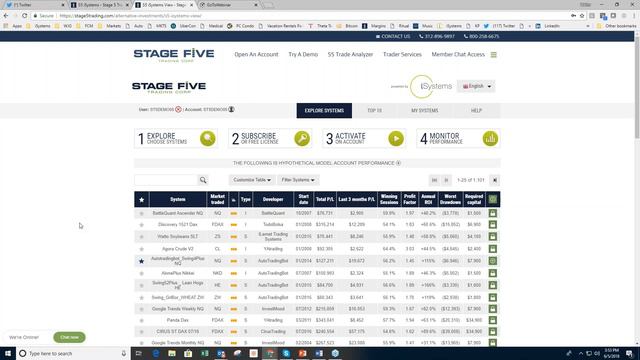Sort the table by Worst Drawdown column
Image resolution: width=640 pixels, height=360 pixels.
[451, 200]
